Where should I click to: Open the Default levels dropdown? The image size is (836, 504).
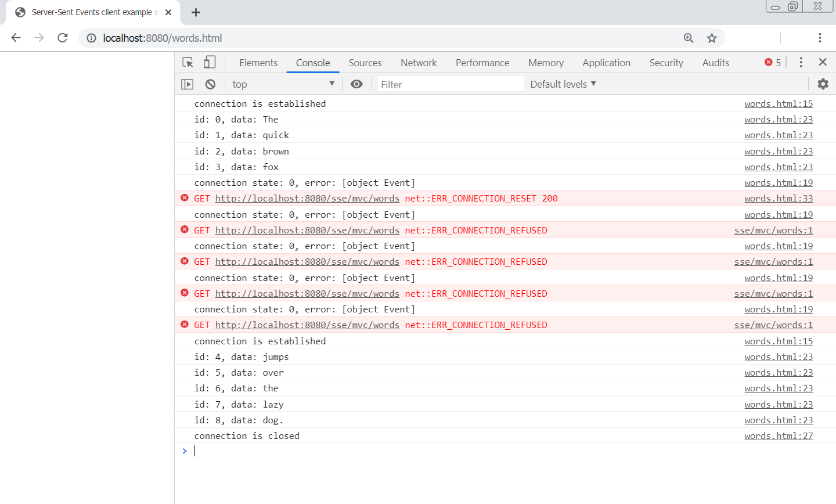pyautogui.click(x=563, y=84)
